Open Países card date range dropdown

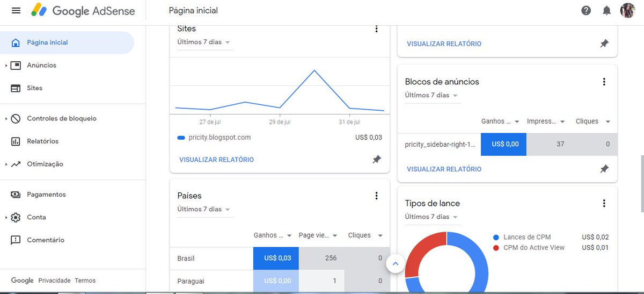(x=204, y=209)
